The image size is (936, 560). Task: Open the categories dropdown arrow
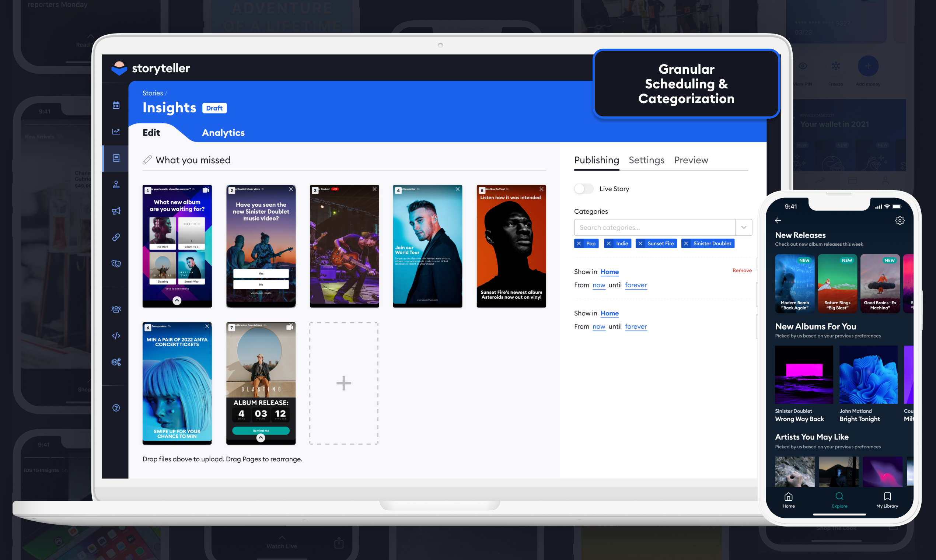tap(744, 227)
